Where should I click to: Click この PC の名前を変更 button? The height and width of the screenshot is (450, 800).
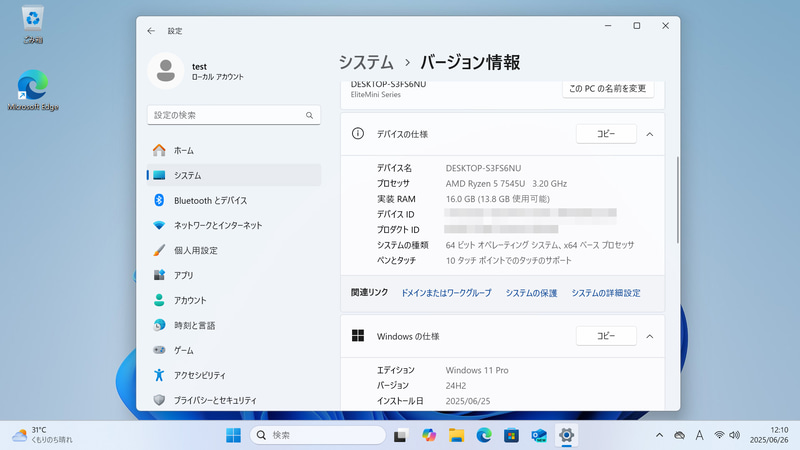tap(608, 89)
